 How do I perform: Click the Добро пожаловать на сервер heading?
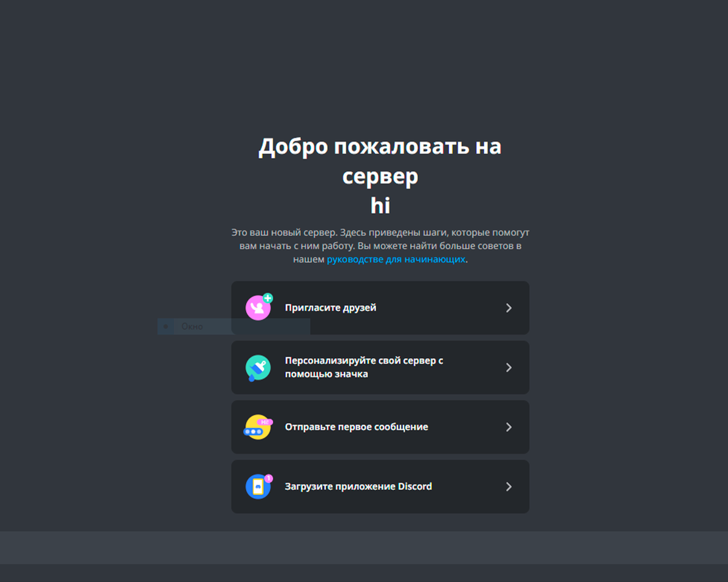(380, 161)
